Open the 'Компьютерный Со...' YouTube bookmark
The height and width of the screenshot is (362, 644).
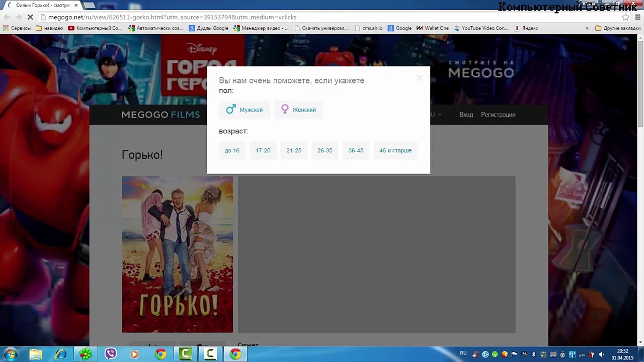click(x=95, y=28)
